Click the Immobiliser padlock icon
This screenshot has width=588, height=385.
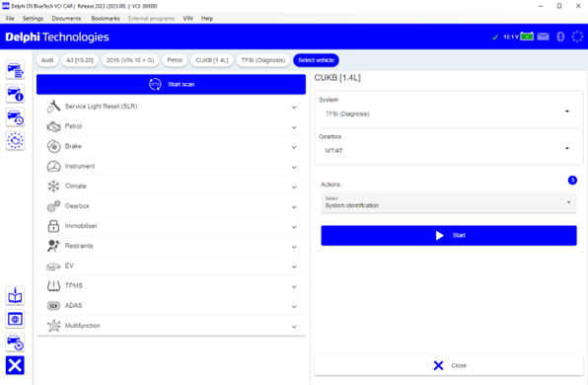53,226
